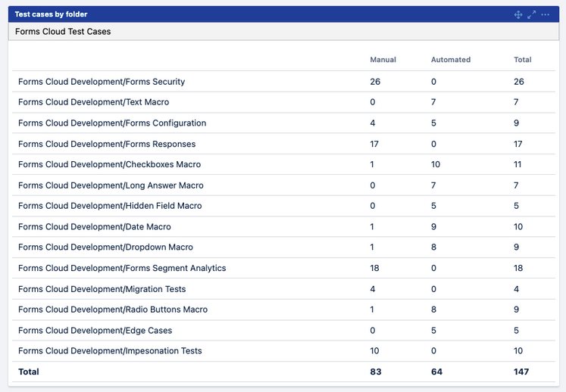Click the grand total value 147
This screenshot has height=392, width=566.
point(521,372)
